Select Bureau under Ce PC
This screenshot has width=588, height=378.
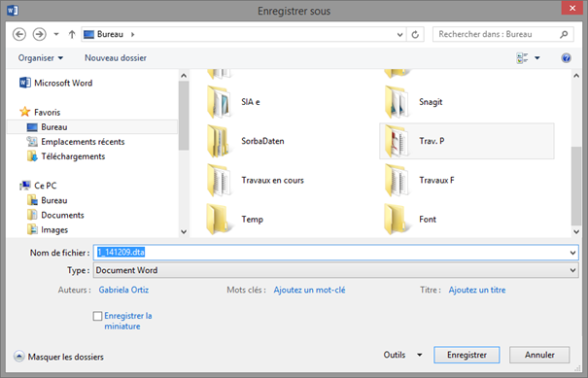pyautogui.click(x=48, y=200)
